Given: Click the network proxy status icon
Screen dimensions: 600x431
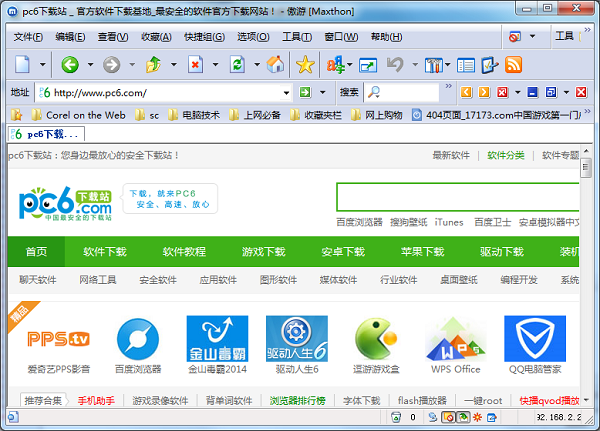Looking at the screenshot, I should [433, 417].
